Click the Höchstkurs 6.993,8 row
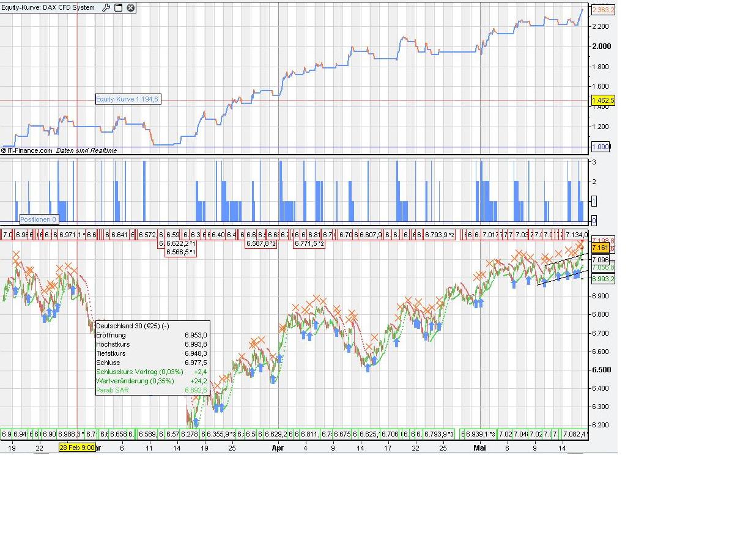 click(152, 344)
